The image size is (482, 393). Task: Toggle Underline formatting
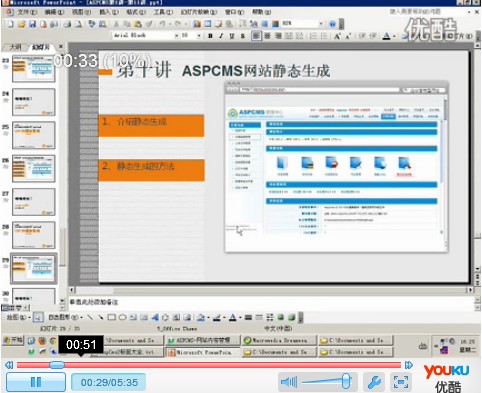pyautogui.click(x=232, y=36)
